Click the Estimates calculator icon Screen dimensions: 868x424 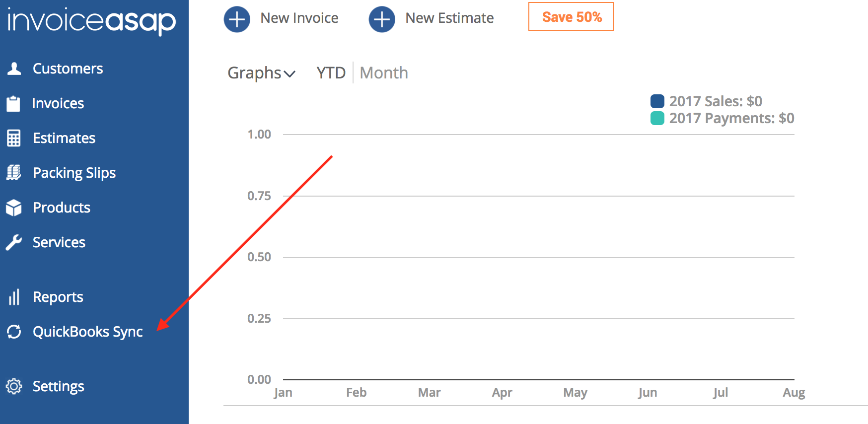click(14, 138)
